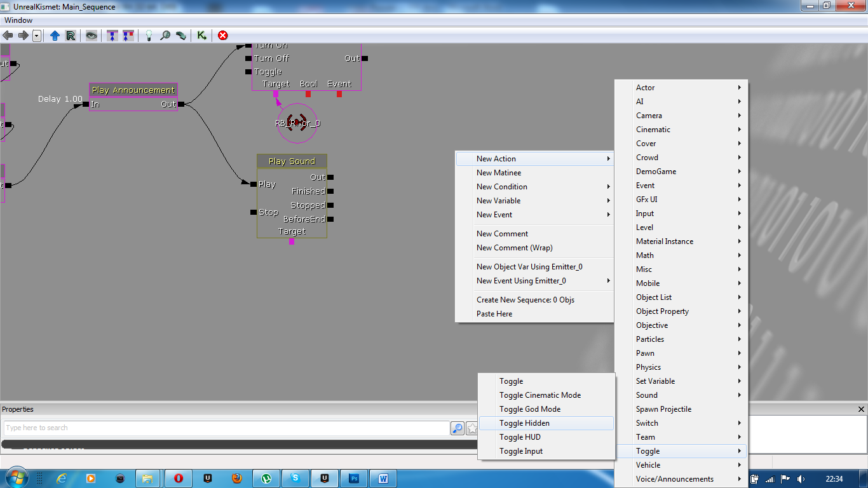Expand the Cinematic action category

[681, 130]
